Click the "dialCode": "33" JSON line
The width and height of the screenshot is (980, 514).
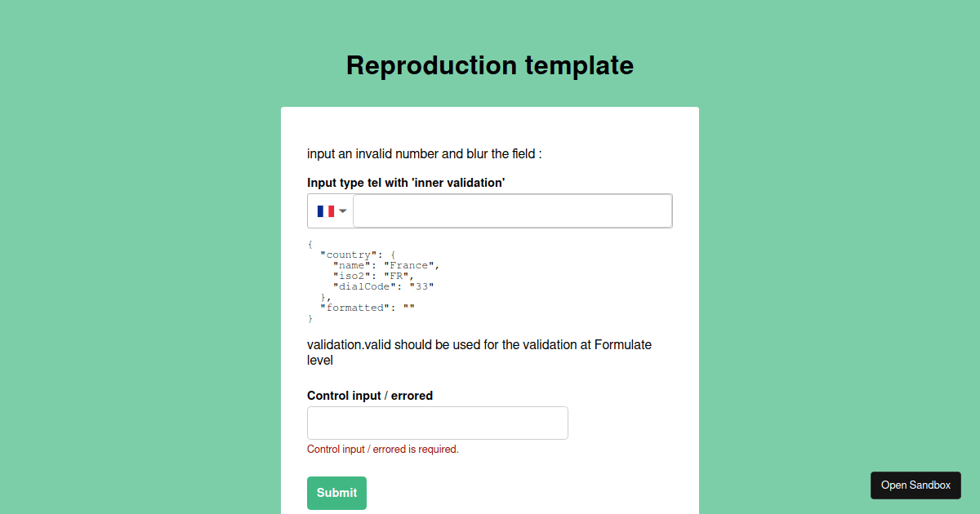pos(383,286)
